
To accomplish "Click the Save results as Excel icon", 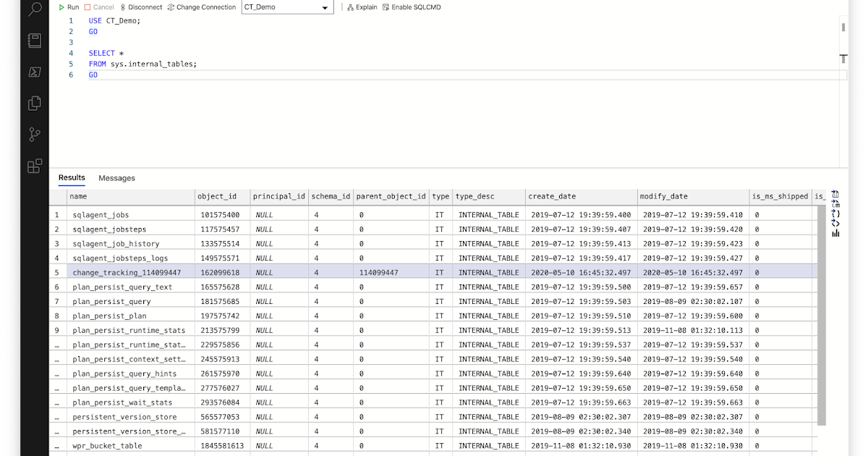I will coord(835,203).
